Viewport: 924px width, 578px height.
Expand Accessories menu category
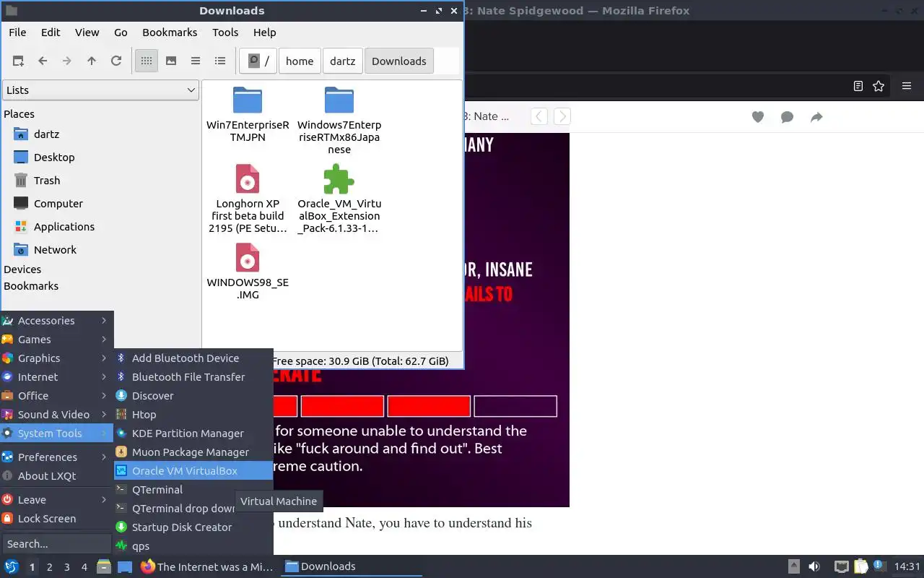[56, 321]
